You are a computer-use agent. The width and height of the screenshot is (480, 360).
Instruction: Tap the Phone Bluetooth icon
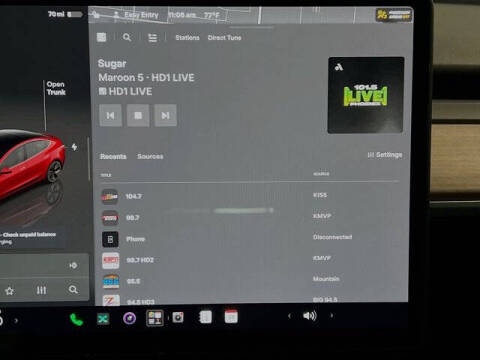pos(110,239)
